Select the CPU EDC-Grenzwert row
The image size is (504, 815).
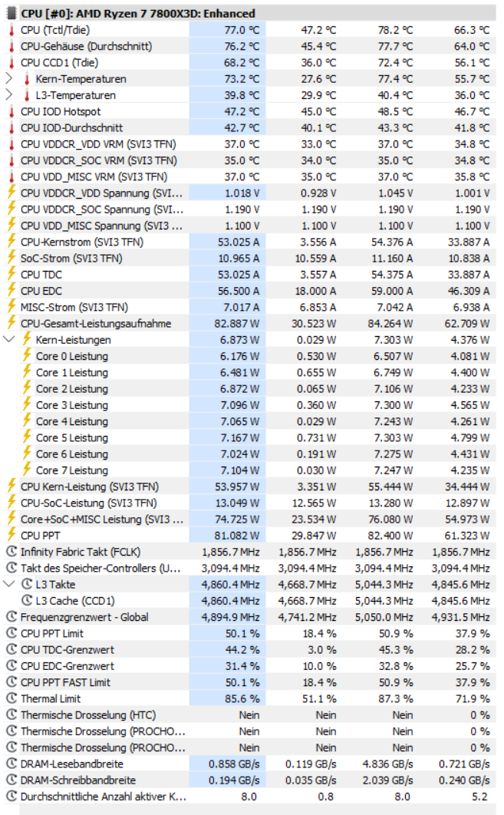click(250, 666)
